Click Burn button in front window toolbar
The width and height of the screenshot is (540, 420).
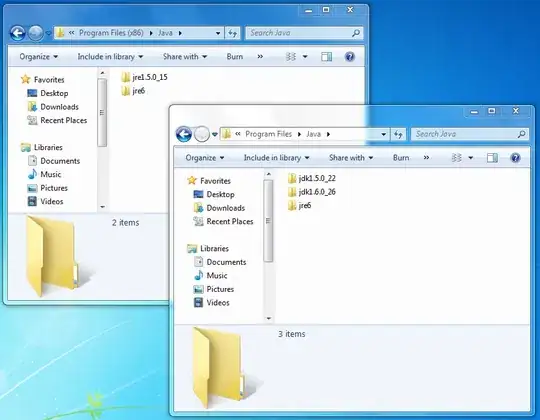tap(401, 158)
